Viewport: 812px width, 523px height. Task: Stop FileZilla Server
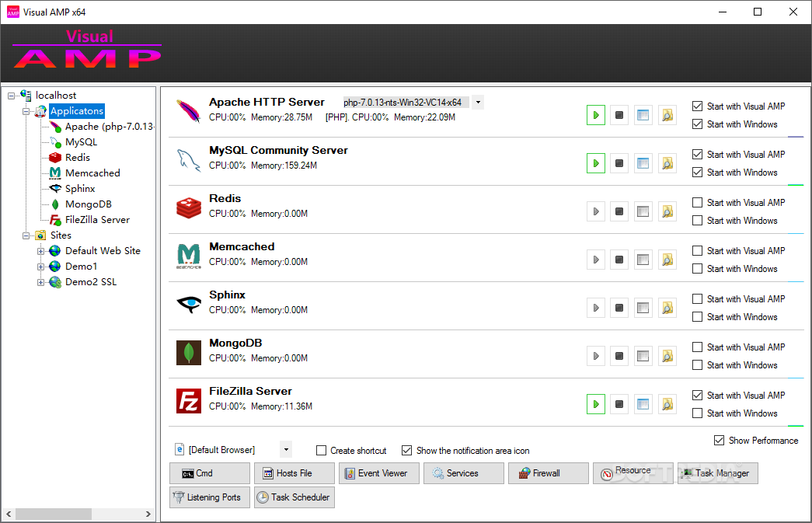[x=619, y=404]
